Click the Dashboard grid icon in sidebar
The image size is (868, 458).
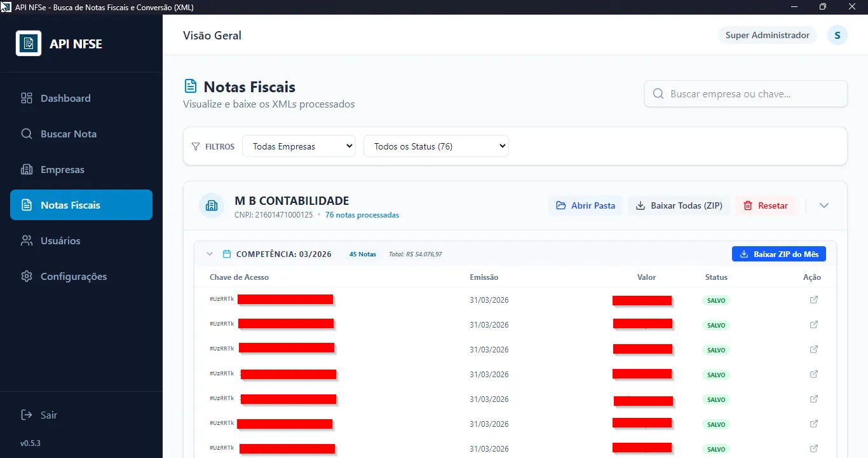[27, 98]
